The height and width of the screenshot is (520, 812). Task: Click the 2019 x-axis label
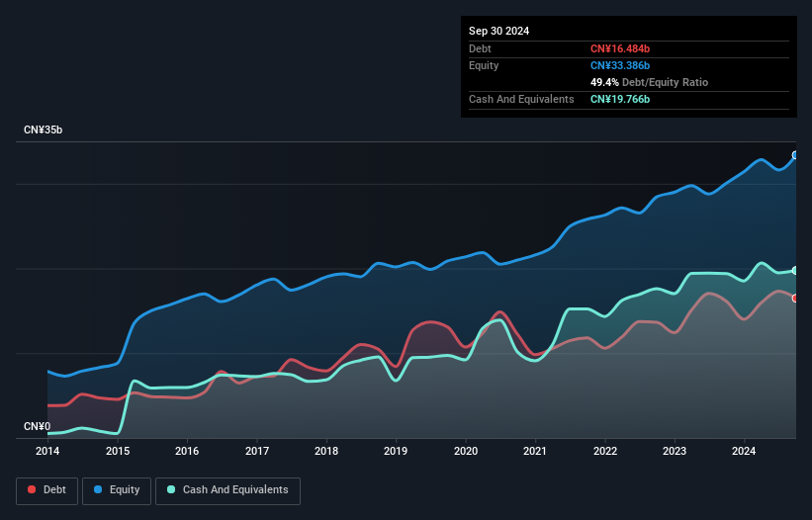396,451
